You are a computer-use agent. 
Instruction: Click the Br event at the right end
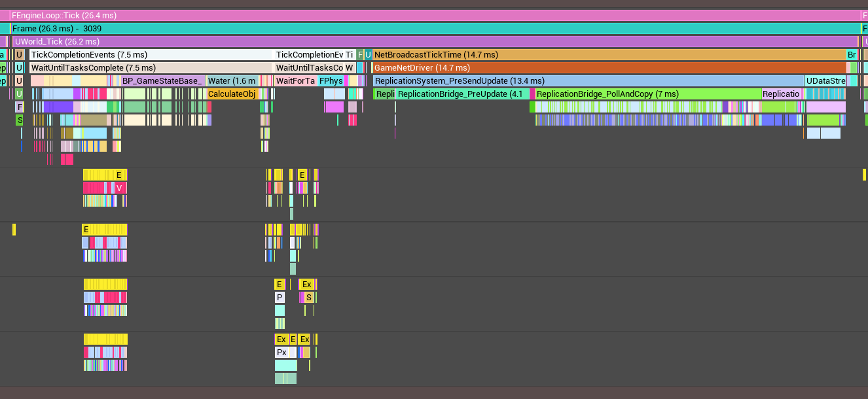coord(852,55)
